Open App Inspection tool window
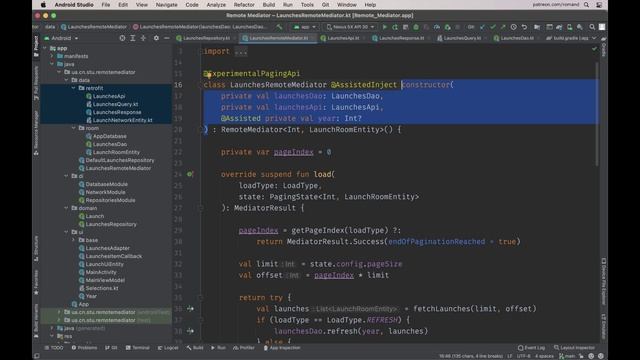Screen dimensions: 640x360 tap(282, 348)
